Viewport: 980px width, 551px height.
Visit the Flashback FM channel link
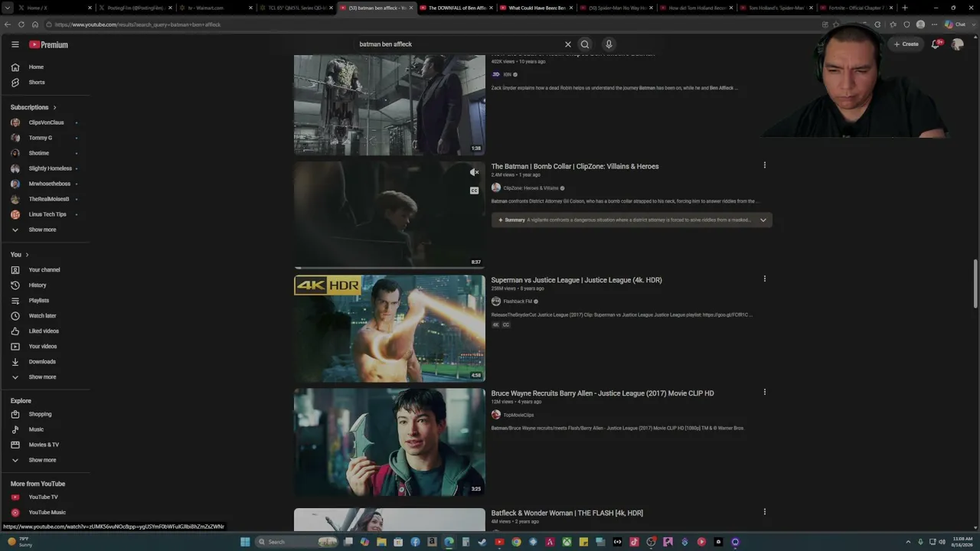(518, 302)
